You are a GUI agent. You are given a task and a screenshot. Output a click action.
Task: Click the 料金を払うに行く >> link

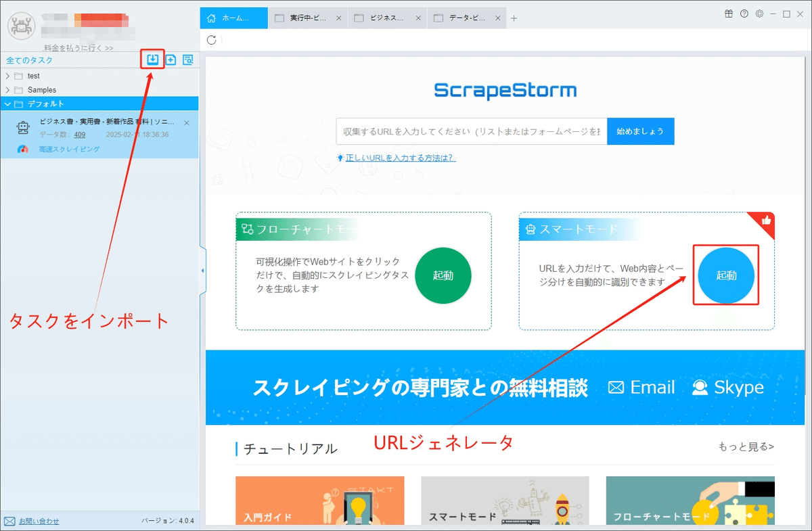(78, 48)
